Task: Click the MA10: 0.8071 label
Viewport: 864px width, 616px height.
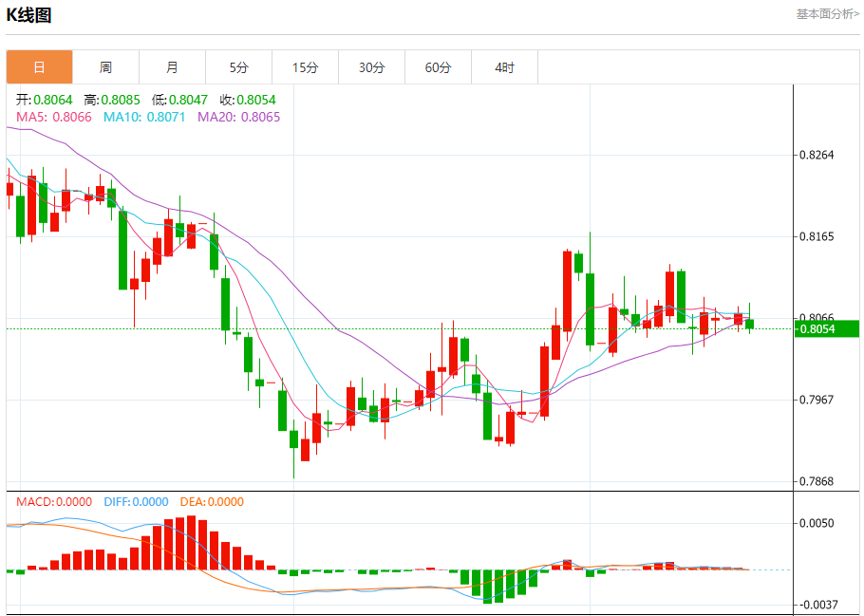Action: point(144,117)
